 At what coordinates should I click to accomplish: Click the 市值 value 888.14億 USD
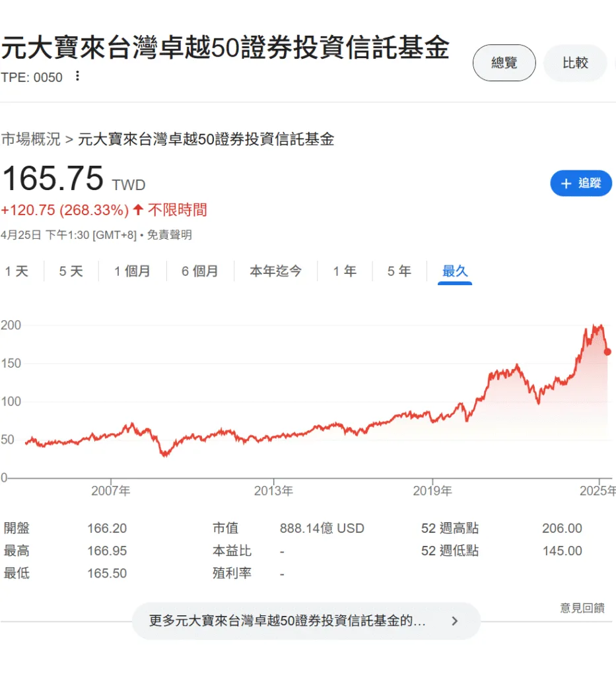[x=322, y=528]
